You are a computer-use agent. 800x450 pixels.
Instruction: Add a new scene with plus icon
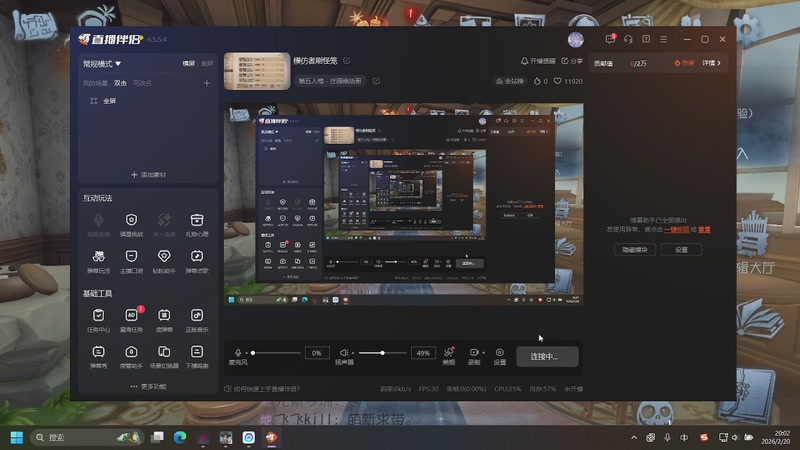tap(207, 83)
